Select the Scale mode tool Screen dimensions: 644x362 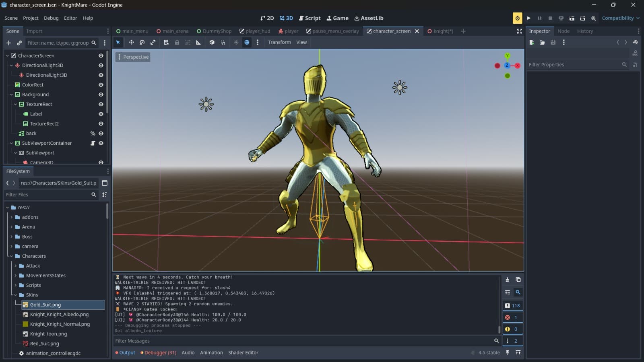pyautogui.click(x=153, y=42)
